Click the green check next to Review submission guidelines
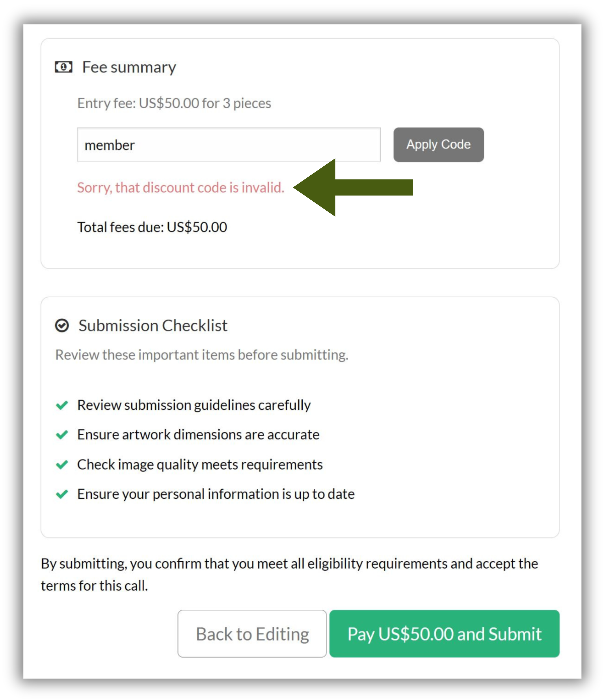The image size is (605, 700). [x=62, y=405]
